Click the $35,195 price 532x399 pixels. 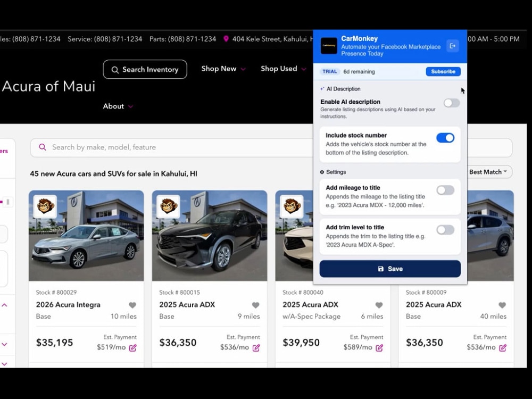[55, 343]
